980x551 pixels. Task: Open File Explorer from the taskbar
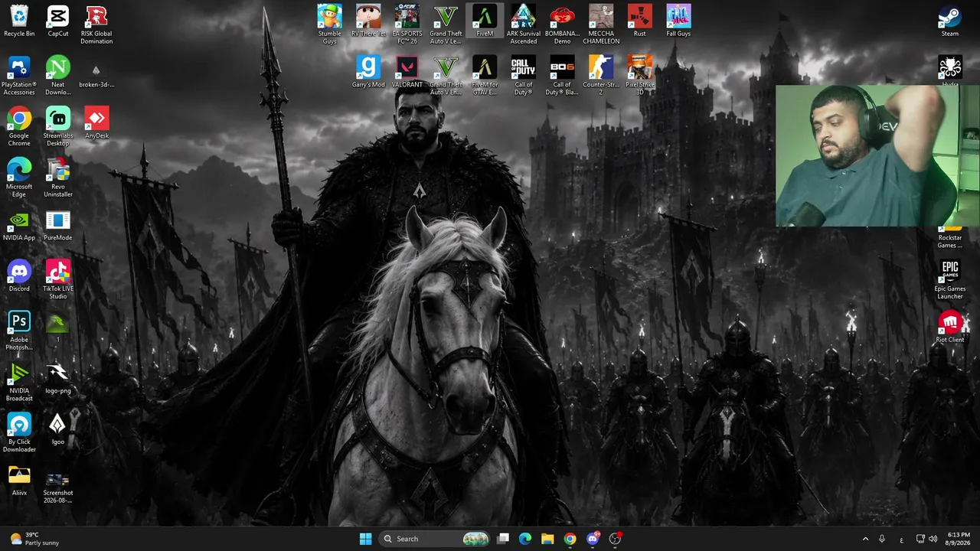tap(547, 539)
